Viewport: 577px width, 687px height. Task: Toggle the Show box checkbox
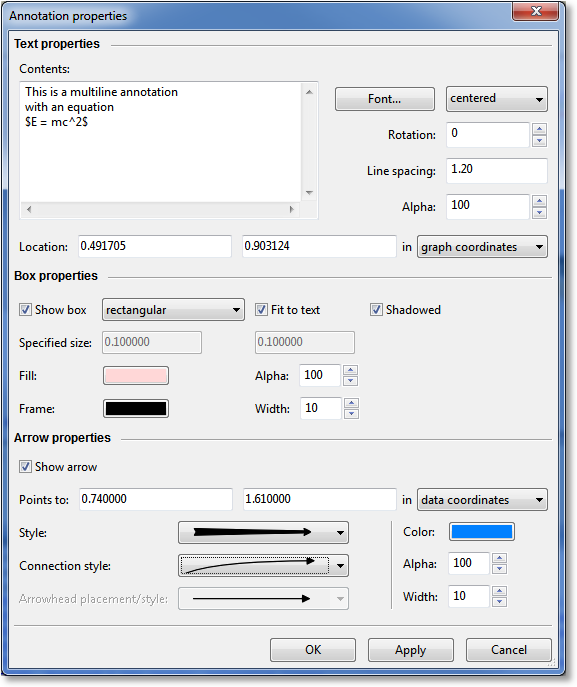(25, 310)
